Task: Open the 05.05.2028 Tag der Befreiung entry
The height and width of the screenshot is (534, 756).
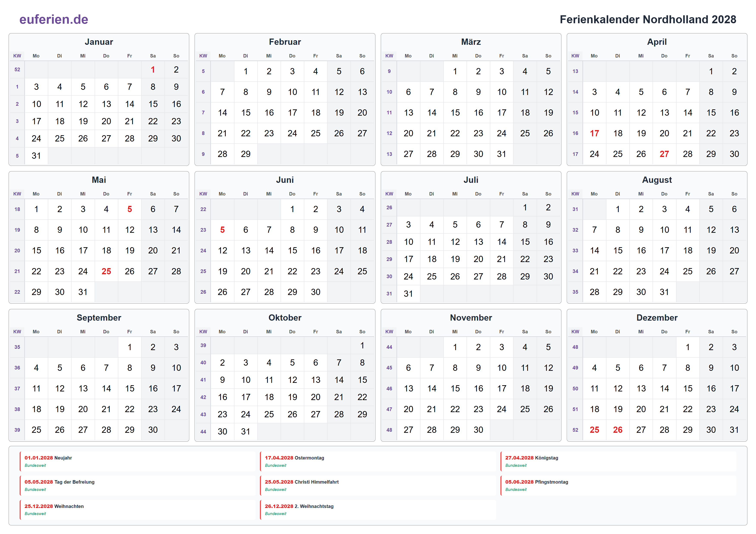Action: pyautogui.click(x=138, y=485)
